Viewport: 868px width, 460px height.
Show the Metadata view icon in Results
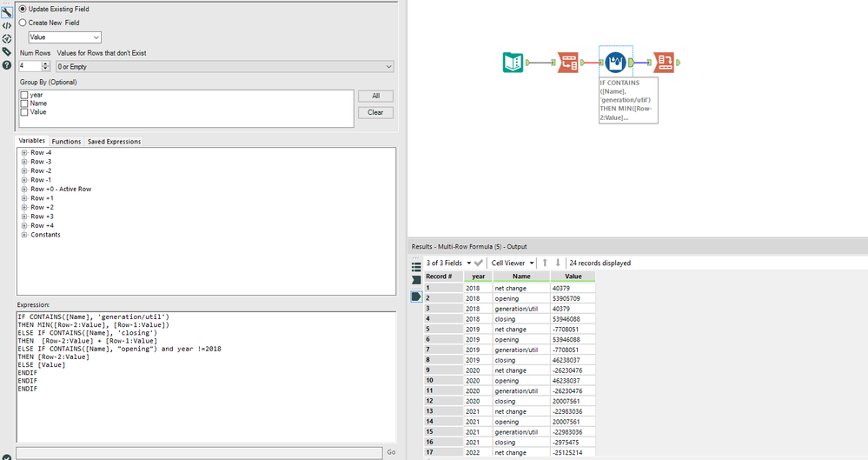click(416, 280)
